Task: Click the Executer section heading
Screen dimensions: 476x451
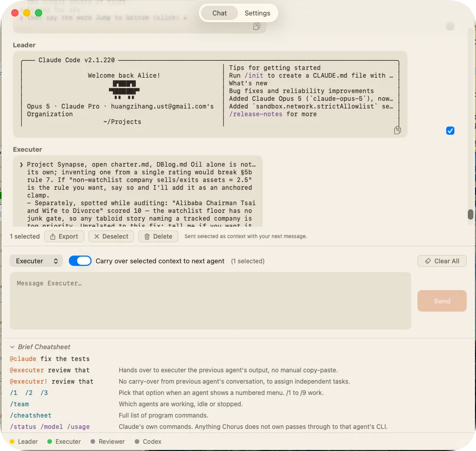Action: [x=27, y=150]
